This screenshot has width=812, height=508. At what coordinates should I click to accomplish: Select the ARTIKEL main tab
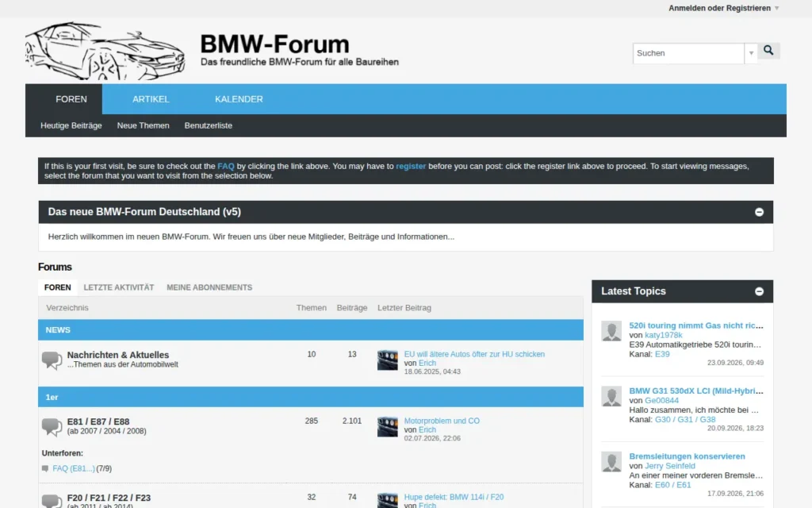tap(151, 99)
